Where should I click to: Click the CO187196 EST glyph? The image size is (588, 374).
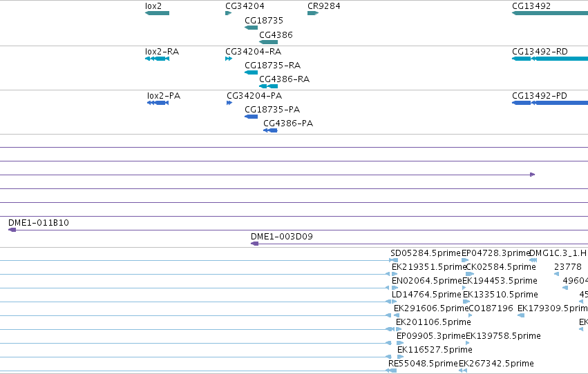(471, 315)
